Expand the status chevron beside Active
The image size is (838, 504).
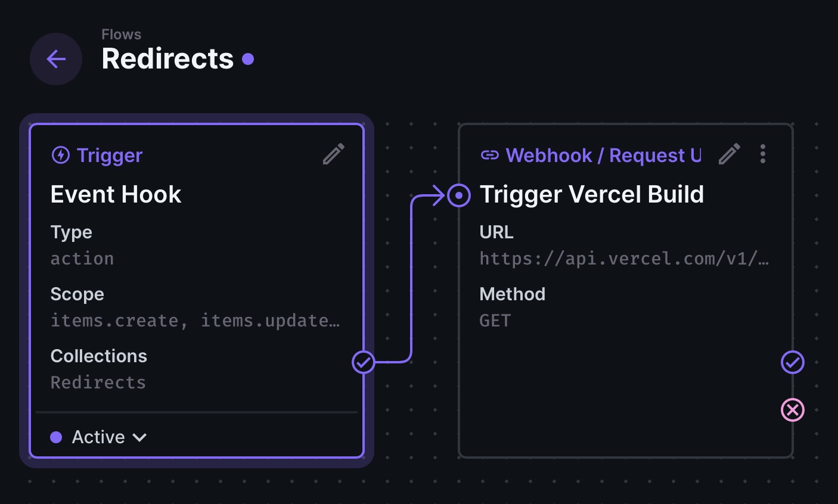[x=140, y=437]
